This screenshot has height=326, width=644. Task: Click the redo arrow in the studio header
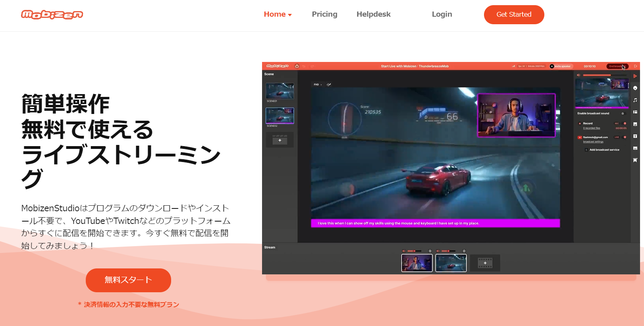coord(312,66)
